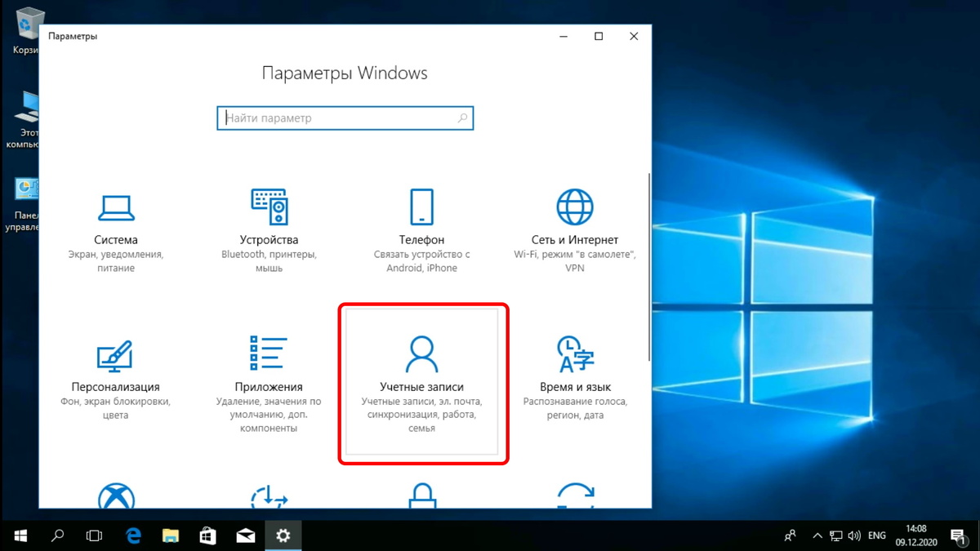This screenshot has width=980, height=551.
Task: Select the Панель управления desktop icon
Action: 24,204
